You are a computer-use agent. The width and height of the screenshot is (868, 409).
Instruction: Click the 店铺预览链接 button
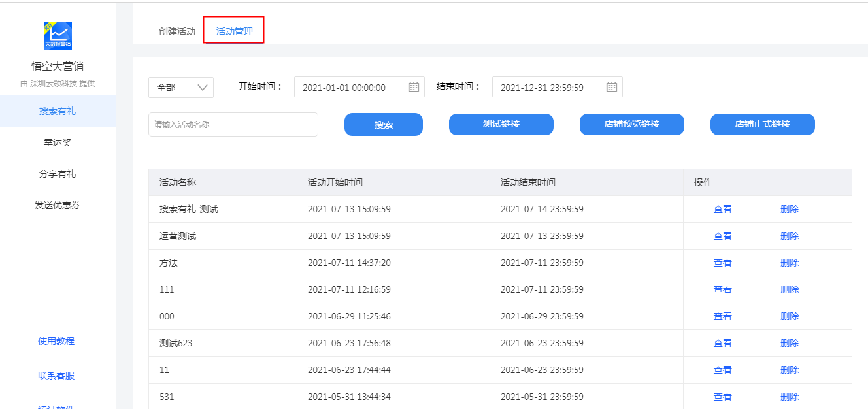632,124
